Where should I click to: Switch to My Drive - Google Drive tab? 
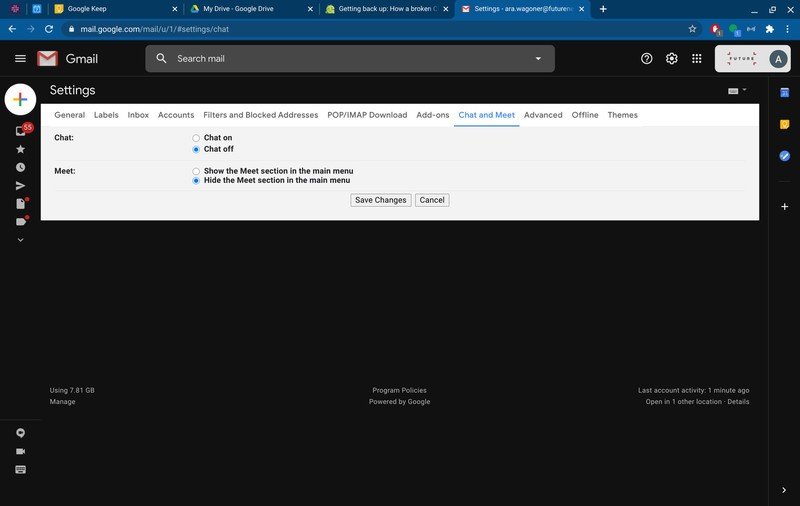[x=252, y=9]
